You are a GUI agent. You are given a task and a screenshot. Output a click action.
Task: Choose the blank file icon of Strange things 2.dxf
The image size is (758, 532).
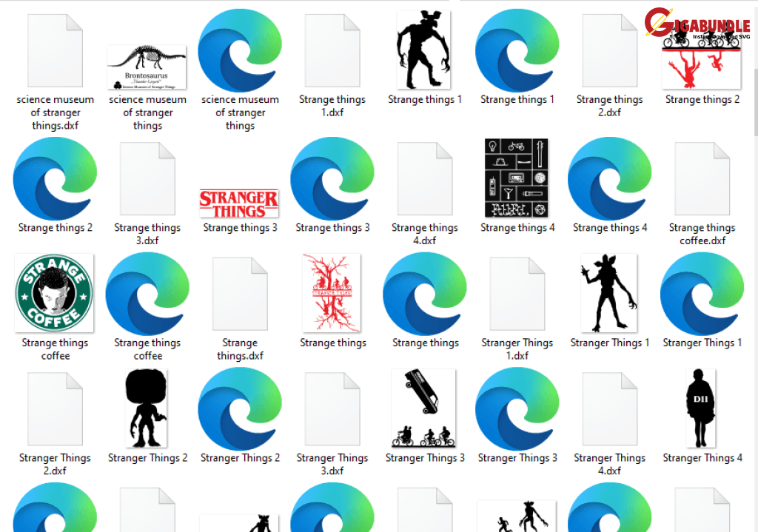(x=610, y=51)
